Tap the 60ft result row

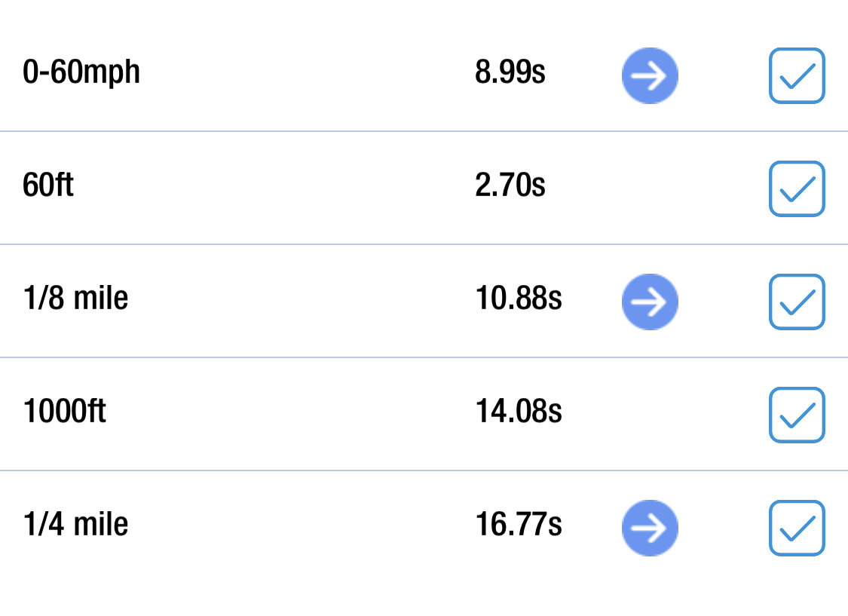(424, 188)
